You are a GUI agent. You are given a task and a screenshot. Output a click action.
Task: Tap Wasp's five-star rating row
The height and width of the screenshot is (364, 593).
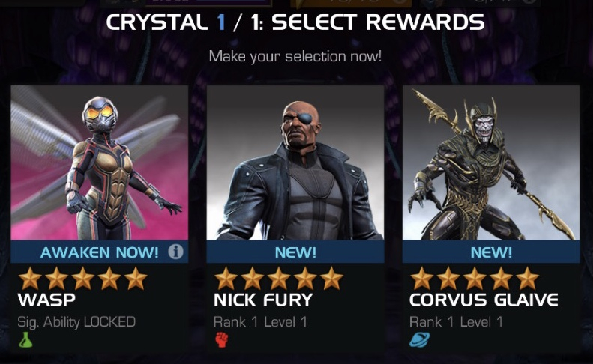tap(82, 279)
